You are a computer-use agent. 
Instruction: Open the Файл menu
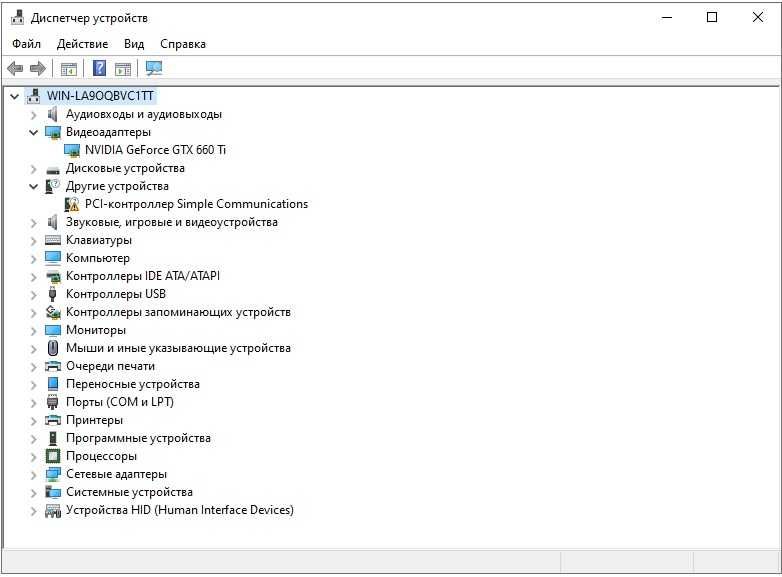tap(27, 44)
